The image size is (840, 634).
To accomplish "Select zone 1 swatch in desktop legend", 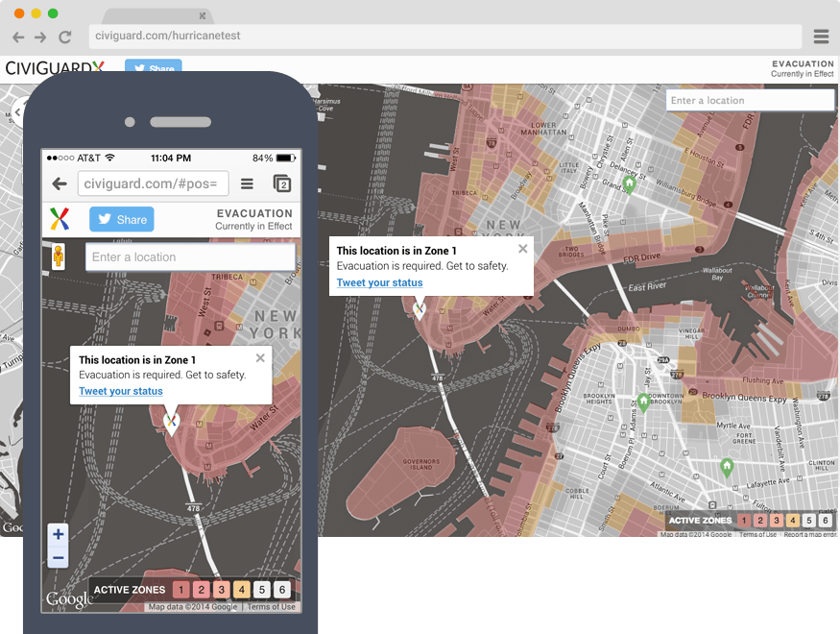I will [744, 520].
